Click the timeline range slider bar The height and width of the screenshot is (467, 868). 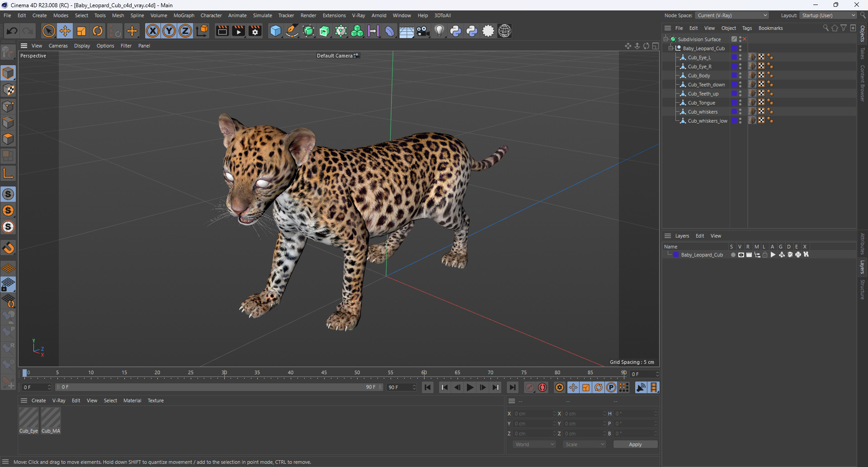point(219,387)
